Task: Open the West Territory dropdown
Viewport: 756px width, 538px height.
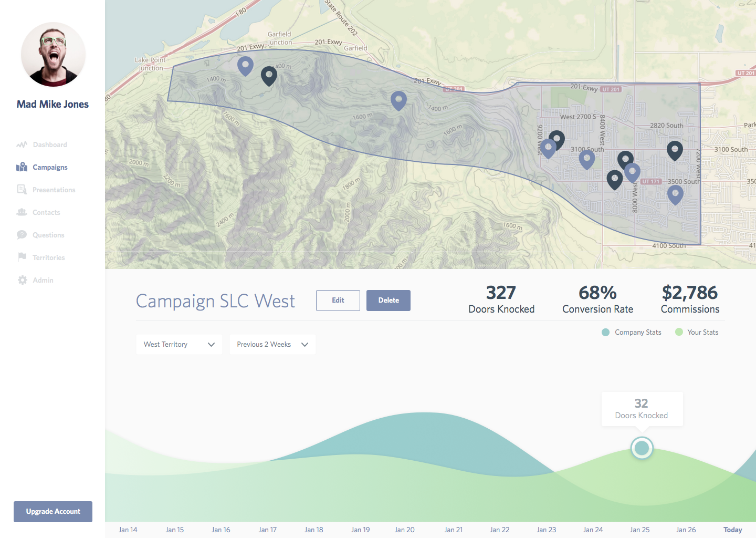Action: coord(178,344)
